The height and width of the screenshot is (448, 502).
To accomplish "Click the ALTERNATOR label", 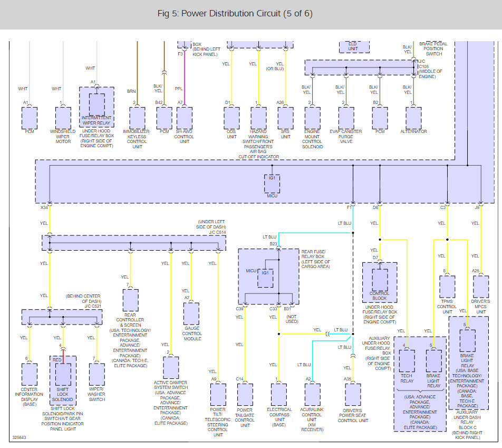I will 413,131.
